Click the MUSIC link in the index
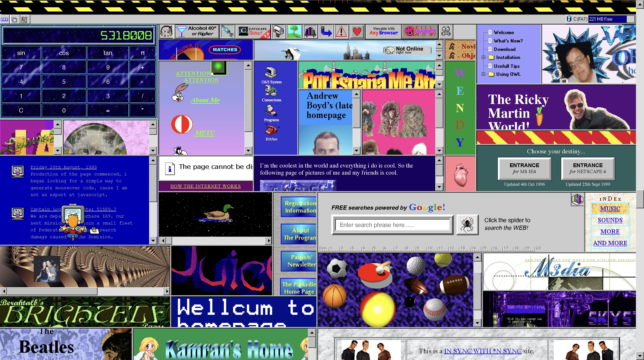This screenshot has height=360, width=644. 610,209
